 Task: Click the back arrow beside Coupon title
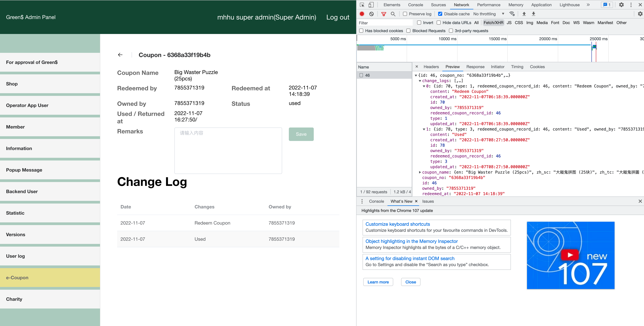point(120,55)
